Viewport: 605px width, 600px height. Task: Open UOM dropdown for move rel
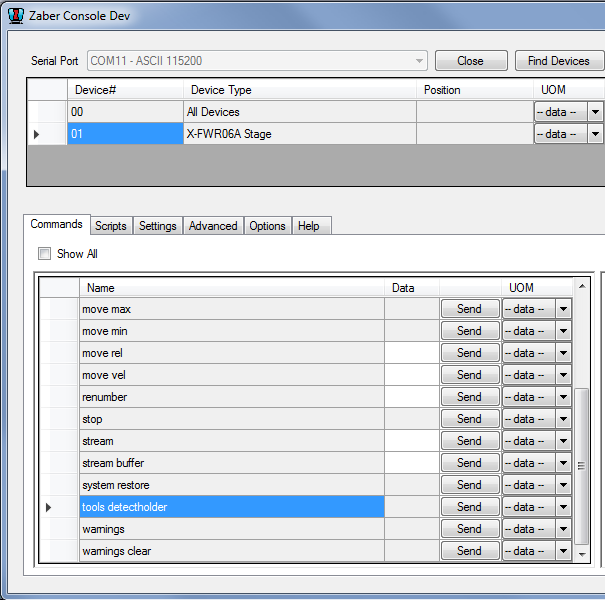[563, 353]
